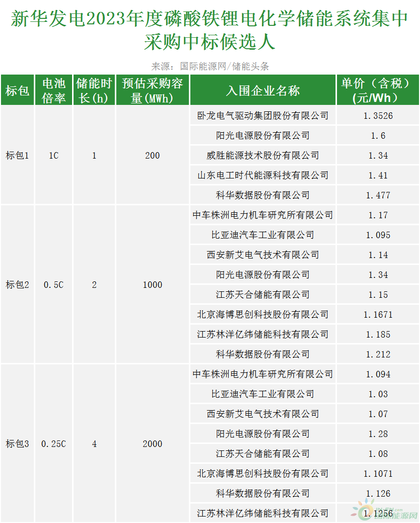Select the 电池倍率 column header
The height and width of the screenshot is (523, 420).
[x=54, y=90]
